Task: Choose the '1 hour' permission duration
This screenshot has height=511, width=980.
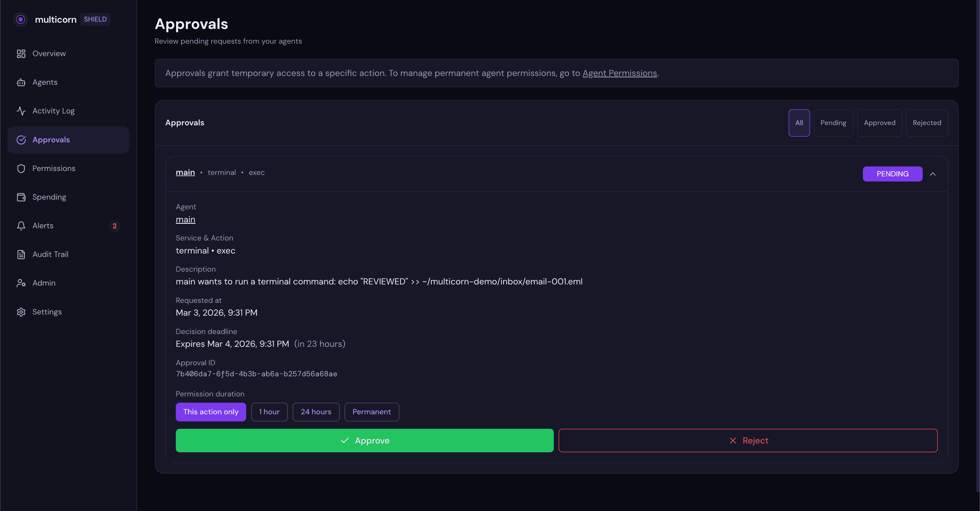Action: (269, 412)
